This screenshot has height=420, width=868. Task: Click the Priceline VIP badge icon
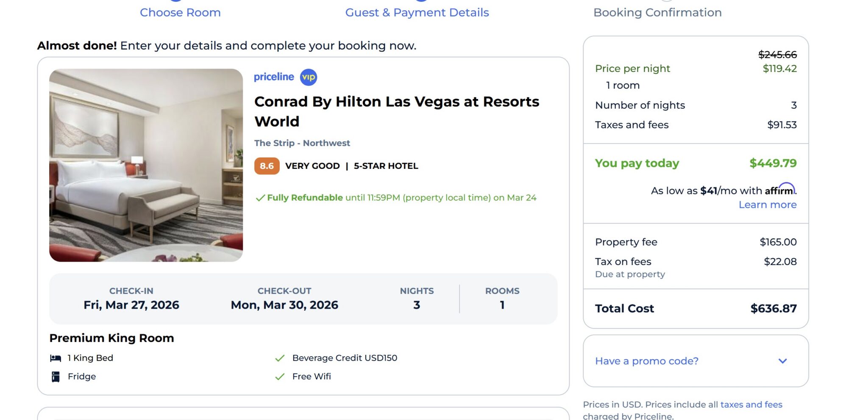[x=309, y=77]
